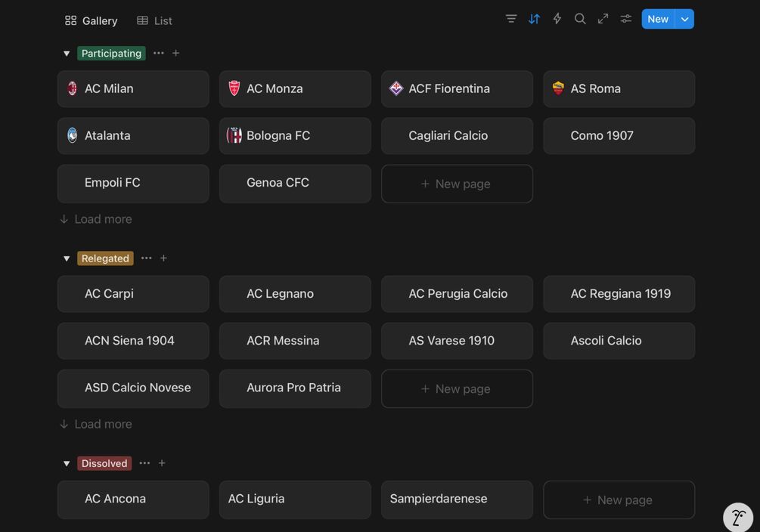Open the Atalanta page title
This screenshot has width=760, height=532.
107,136
